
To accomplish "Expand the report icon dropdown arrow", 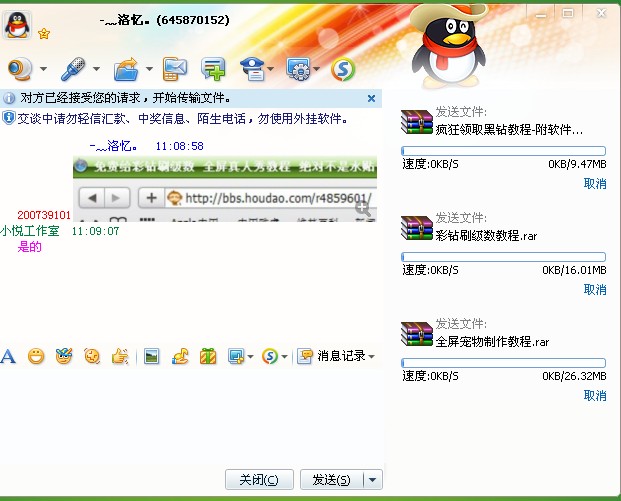I will [270, 69].
